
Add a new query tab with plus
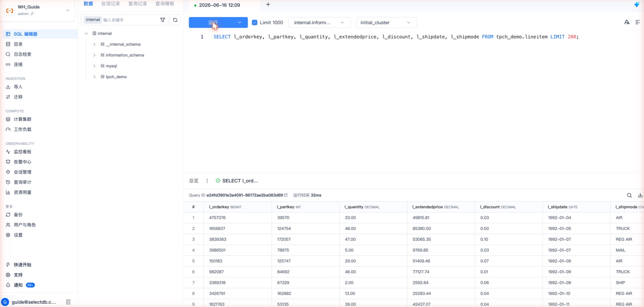click(x=268, y=5)
